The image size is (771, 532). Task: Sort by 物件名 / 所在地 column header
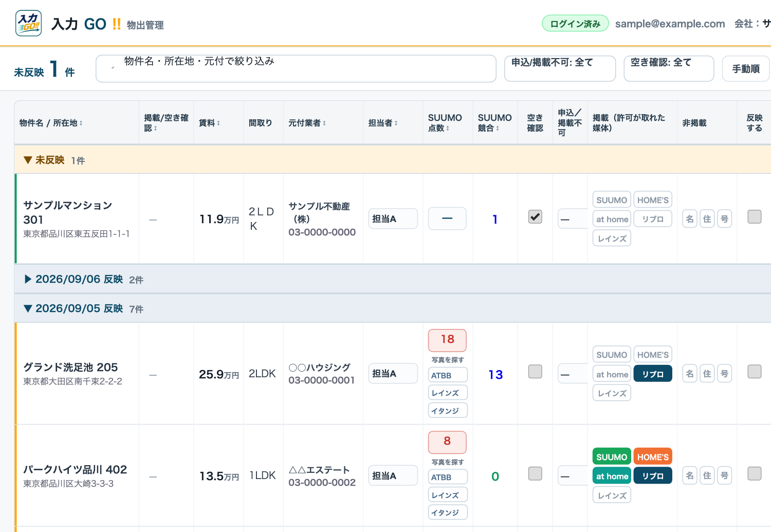[51, 123]
